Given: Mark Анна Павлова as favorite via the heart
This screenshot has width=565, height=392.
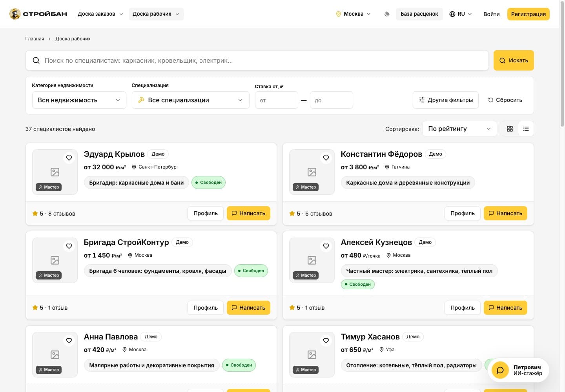Looking at the screenshot, I should (x=69, y=341).
